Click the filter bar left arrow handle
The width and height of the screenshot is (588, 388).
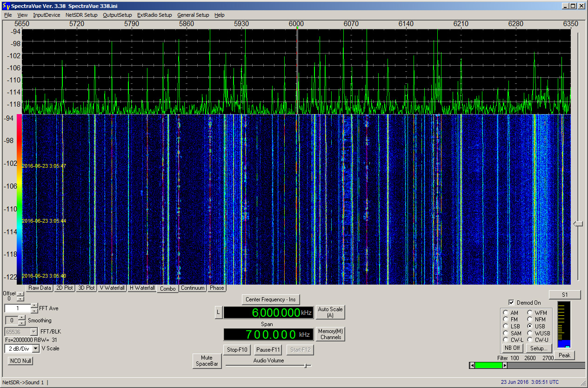(x=472, y=365)
